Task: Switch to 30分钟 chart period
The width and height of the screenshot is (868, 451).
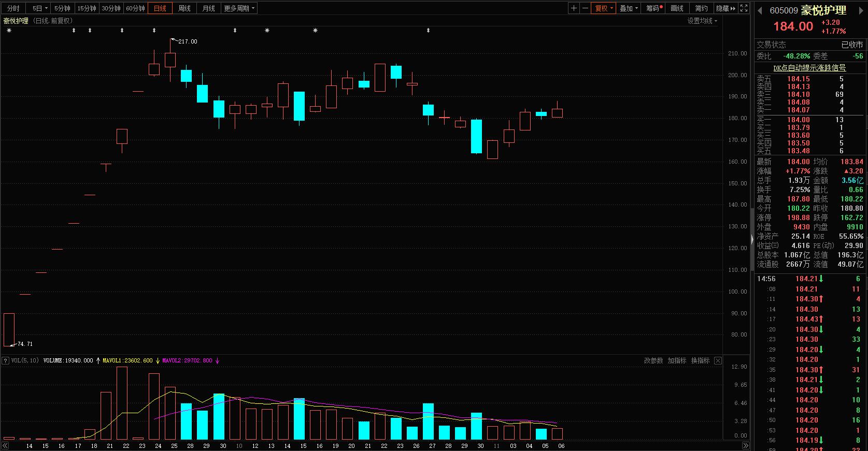Action: [111, 8]
